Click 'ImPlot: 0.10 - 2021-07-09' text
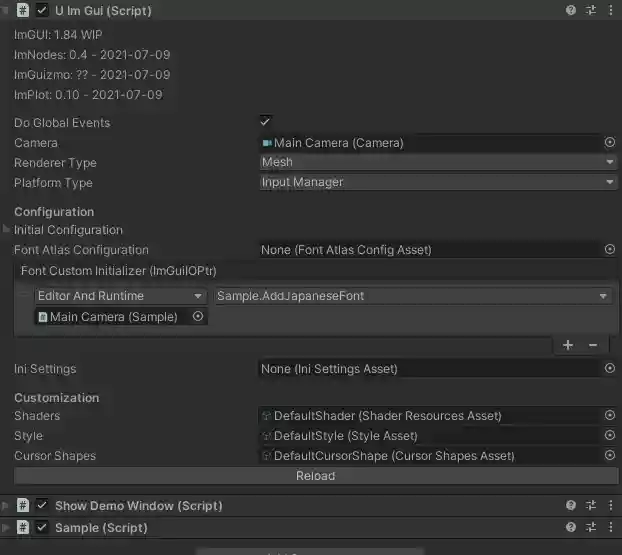 (88, 95)
